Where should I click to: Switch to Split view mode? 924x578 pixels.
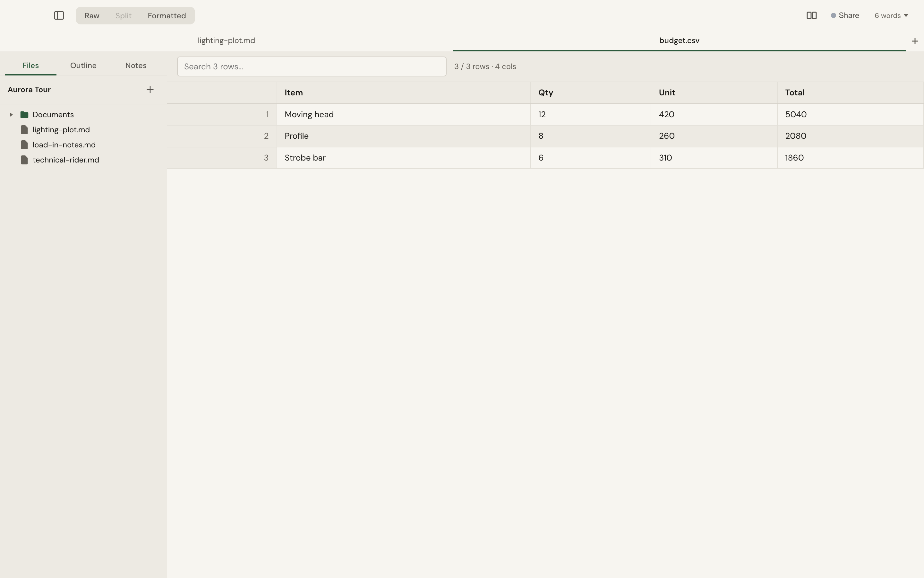pyautogui.click(x=123, y=16)
